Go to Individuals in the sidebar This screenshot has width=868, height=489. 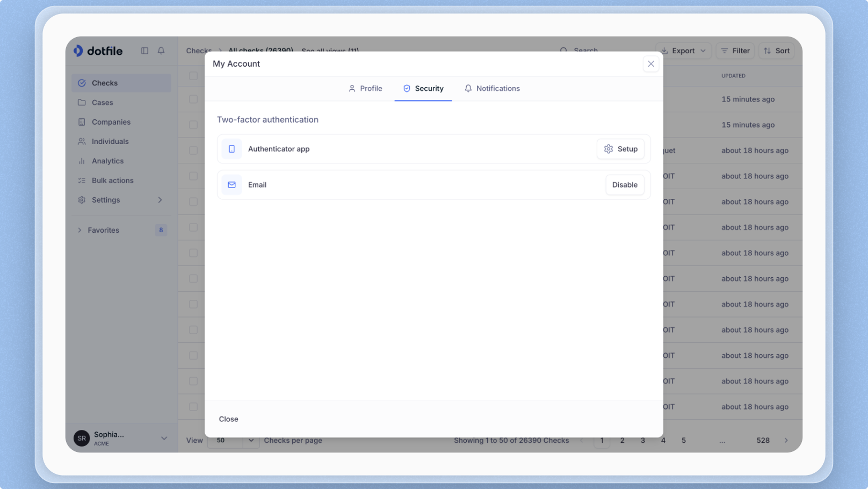pos(121,141)
